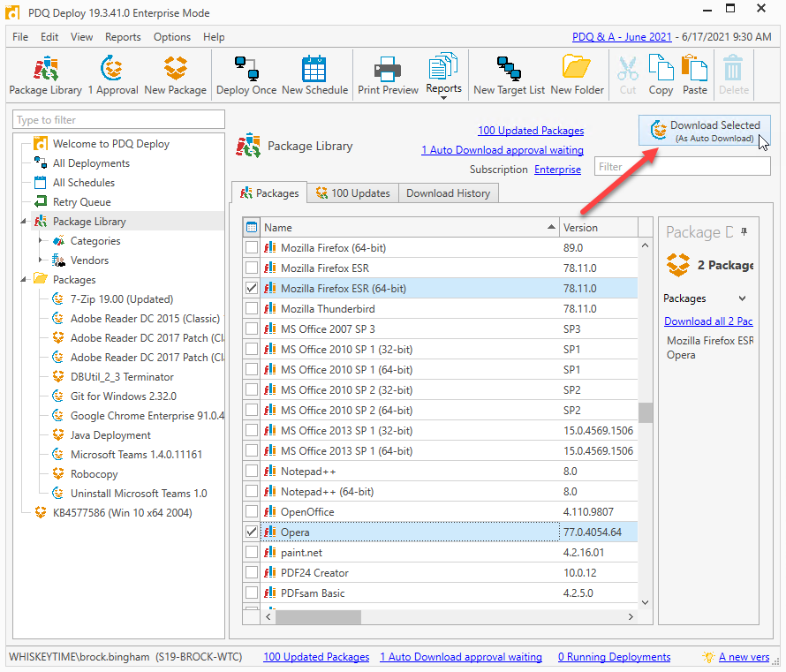Switch to the Download History tab
The width and height of the screenshot is (786, 672).
tap(448, 193)
